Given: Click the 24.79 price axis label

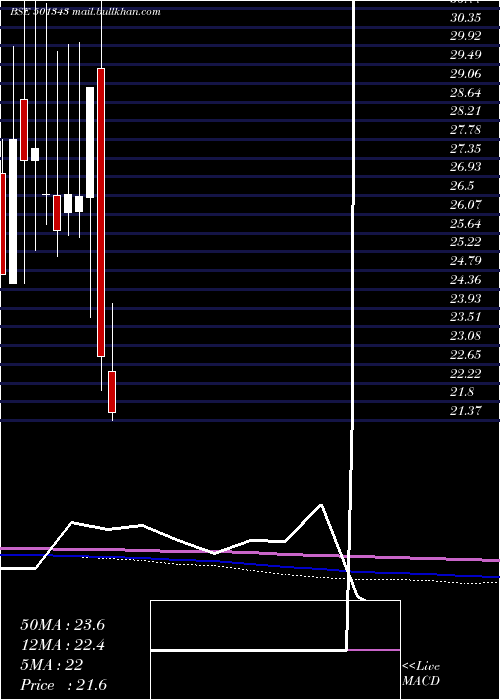Looking at the screenshot, I should click(x=466, y=261).
